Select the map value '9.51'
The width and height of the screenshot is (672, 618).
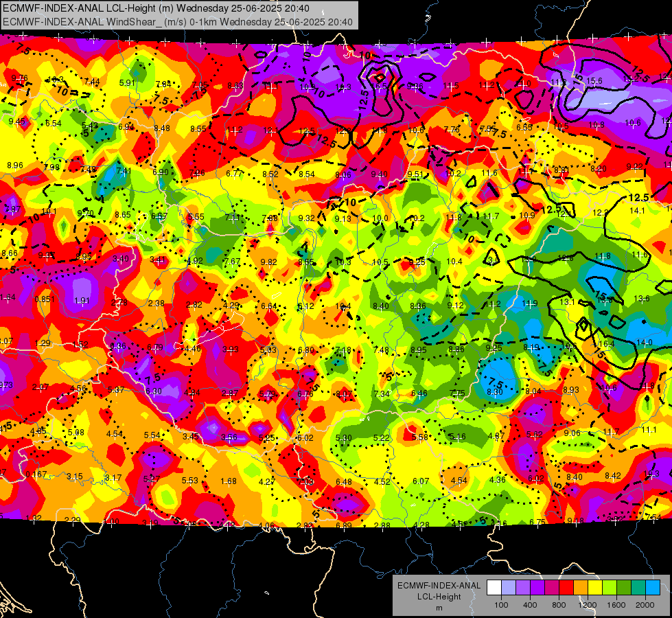415,174
